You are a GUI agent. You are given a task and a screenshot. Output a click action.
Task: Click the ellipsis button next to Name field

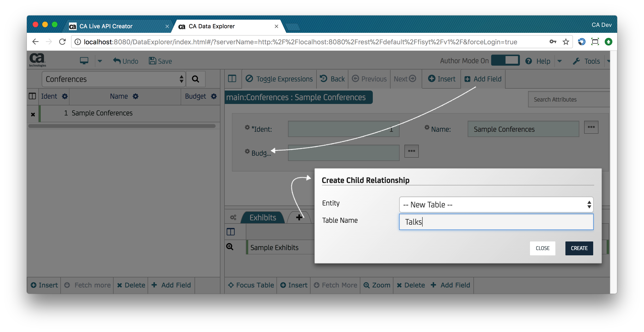pyautogui.click(x=591, y=127)
